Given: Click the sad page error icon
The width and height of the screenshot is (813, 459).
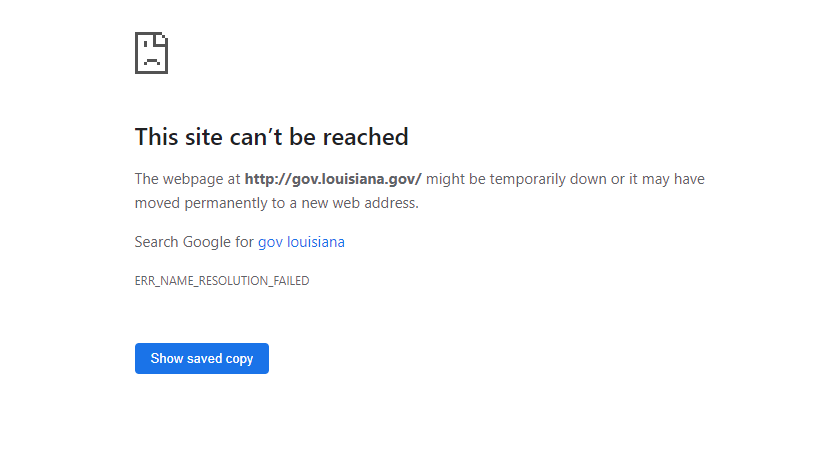Looking at the screenshot, I should click(x=151, y=53).
